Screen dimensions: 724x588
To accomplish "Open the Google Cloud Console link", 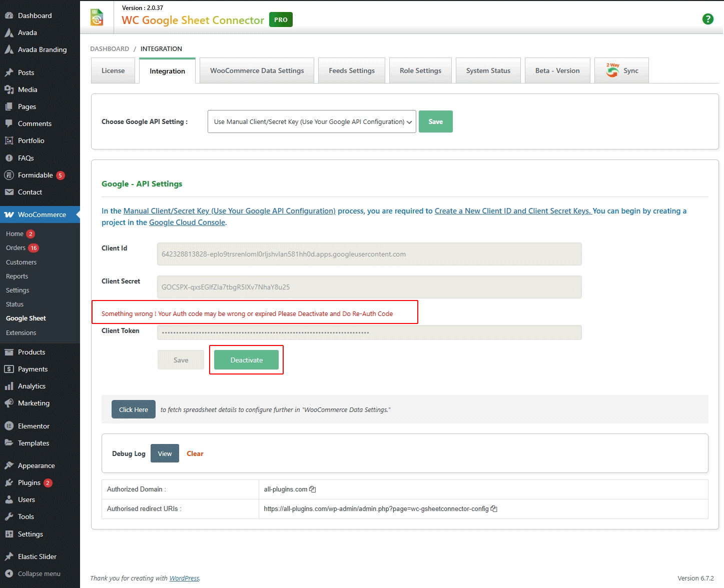I will (x=187, y=222).
